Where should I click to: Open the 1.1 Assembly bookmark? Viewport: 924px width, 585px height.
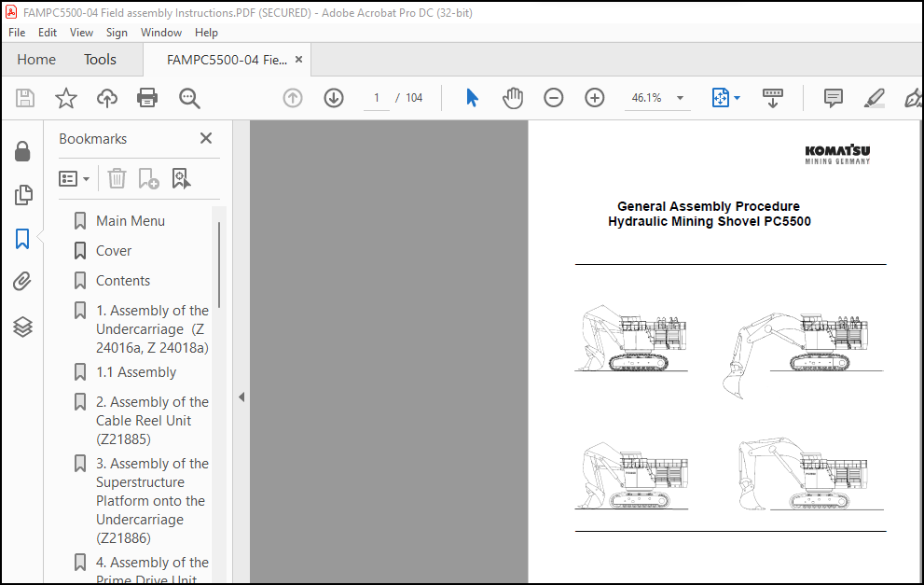[x=136, y=372]
